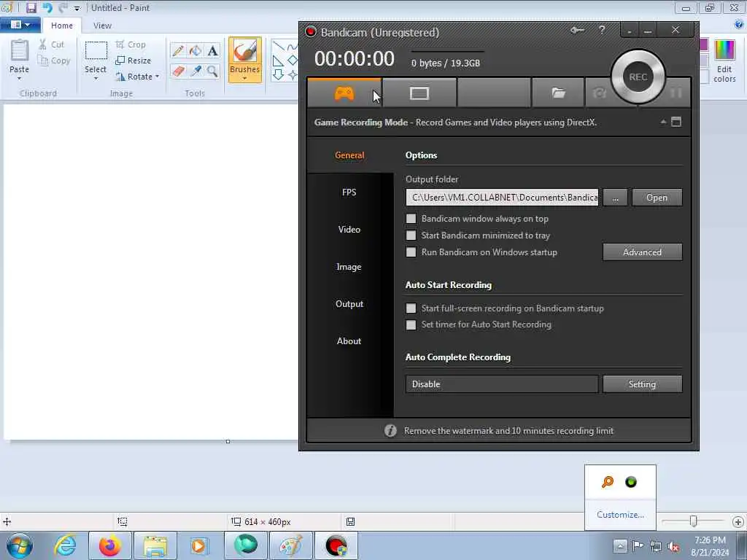Expand Select dropdown arrow in Paint

96,79
